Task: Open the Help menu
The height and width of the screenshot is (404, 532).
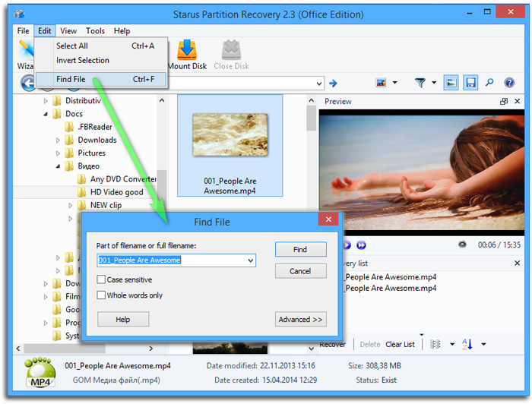Action: (x=122, y=31)
